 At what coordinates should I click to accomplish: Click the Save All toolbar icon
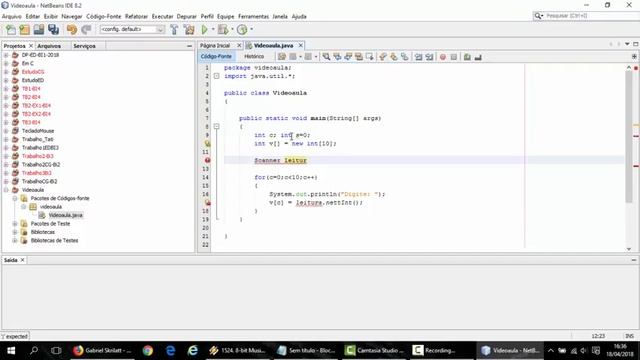[x=53, y=29]
